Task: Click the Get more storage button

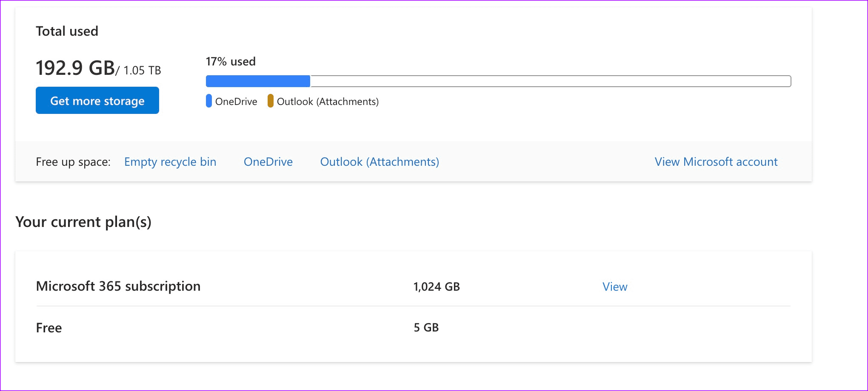Action: tap(97, 100)
